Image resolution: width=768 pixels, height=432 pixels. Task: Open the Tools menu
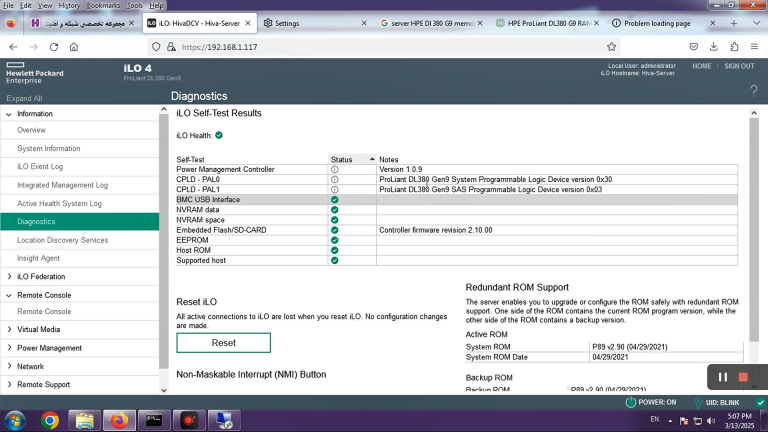[134, 5]
